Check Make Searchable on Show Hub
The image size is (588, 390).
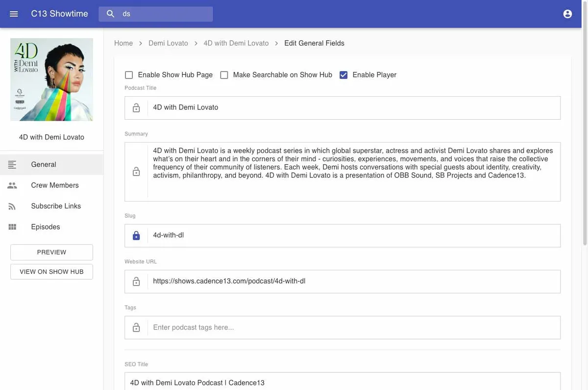click(224, 75)
